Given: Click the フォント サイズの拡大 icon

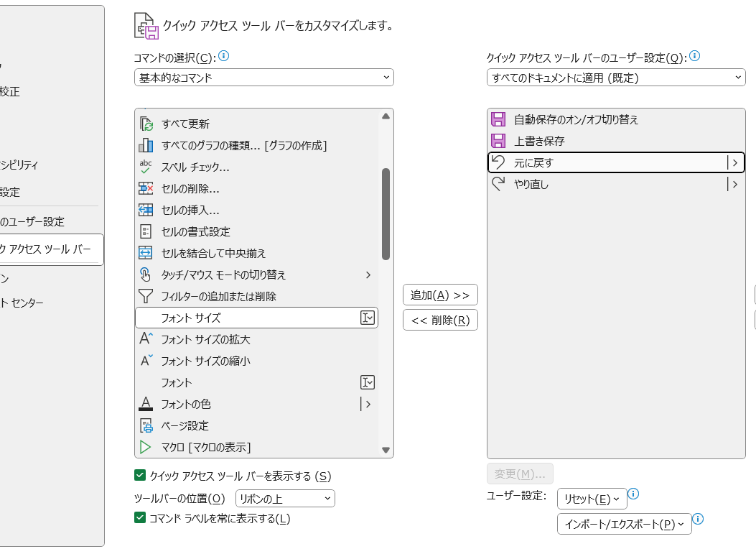Looking at the screenshot, I should pyautogui.click(x=146, y=338).
